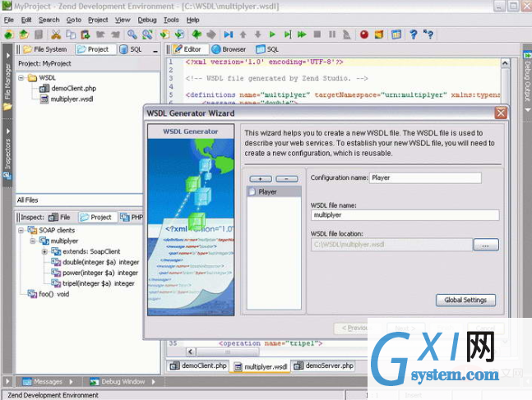Click the context help arrow-question icon
Image resolution: width=532 pixels, height=400 pixels.
428,34
